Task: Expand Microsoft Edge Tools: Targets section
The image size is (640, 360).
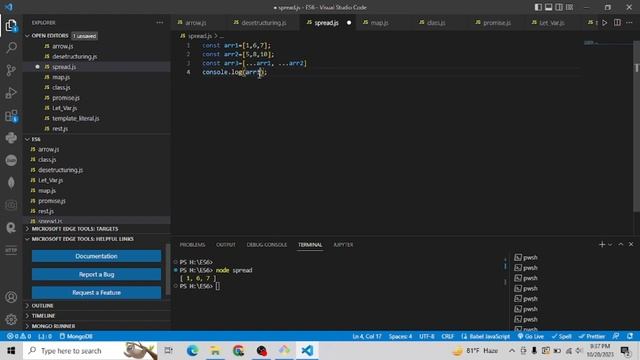Action: tap(97, 229)
